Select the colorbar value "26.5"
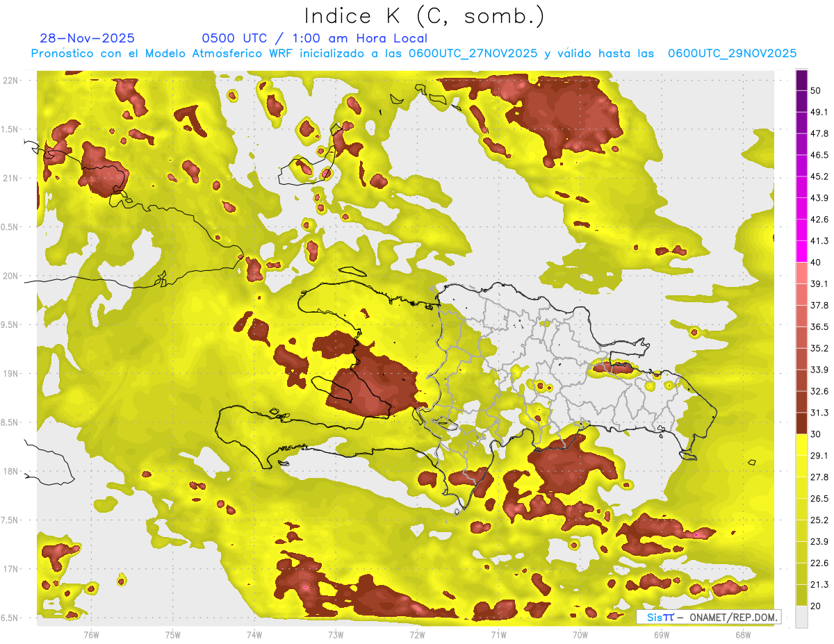This screenshot has height=644, width=834. [819, 499]
